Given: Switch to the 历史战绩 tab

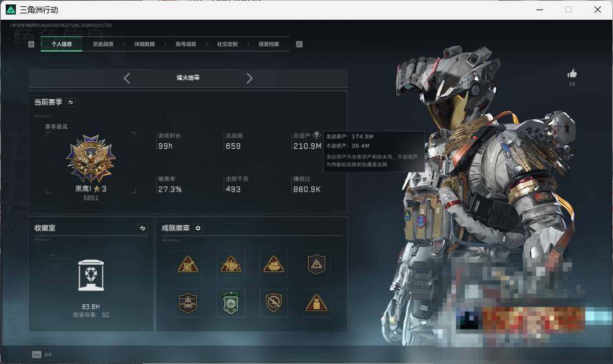Looking at the screenshot, I should click(x=103, y=44).
